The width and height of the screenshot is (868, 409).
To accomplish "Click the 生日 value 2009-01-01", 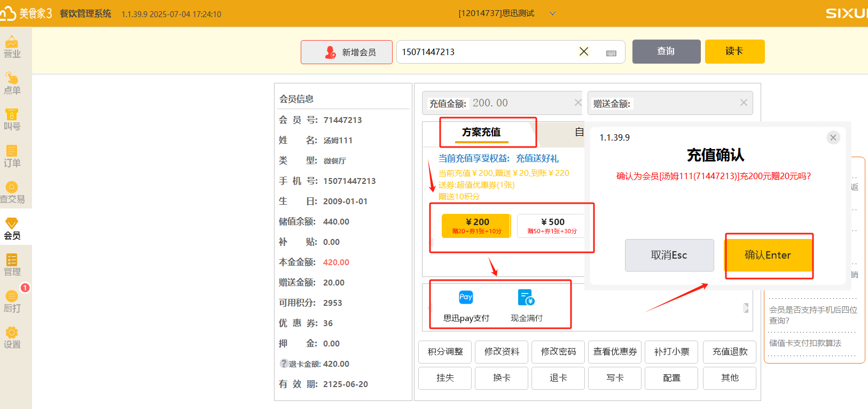I will coord(345,201).
